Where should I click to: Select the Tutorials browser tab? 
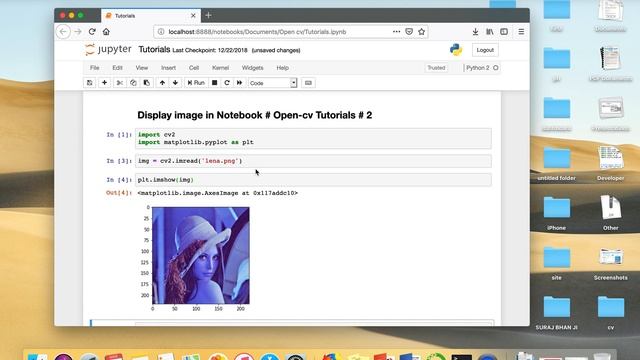click(151, 16)
